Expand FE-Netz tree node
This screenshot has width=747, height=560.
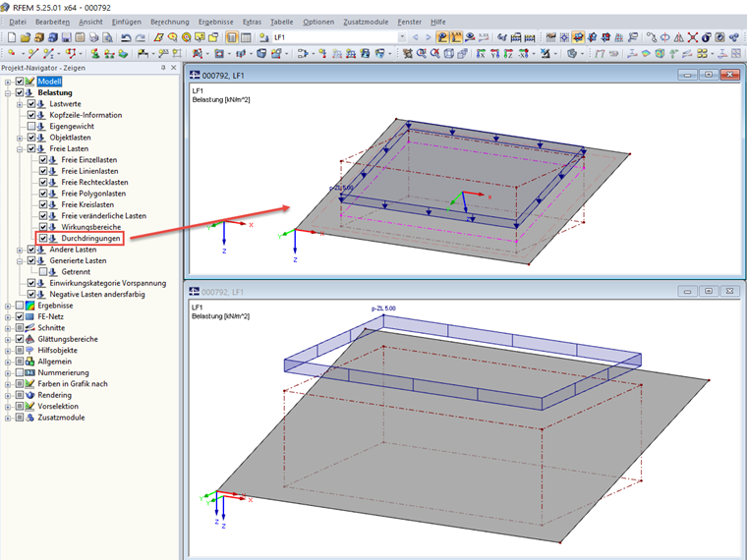pyautogui.click(x=8, y=316)
